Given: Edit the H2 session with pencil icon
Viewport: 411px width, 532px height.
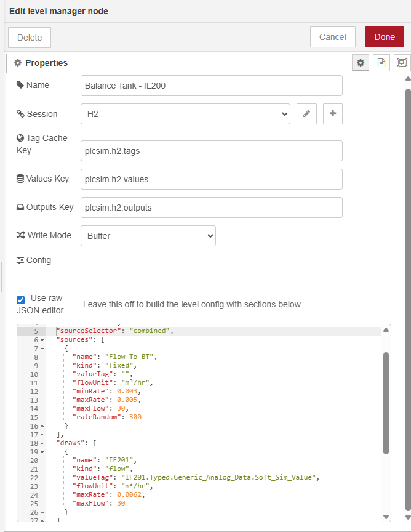Looking at the screenshot, I should (306, 114).
